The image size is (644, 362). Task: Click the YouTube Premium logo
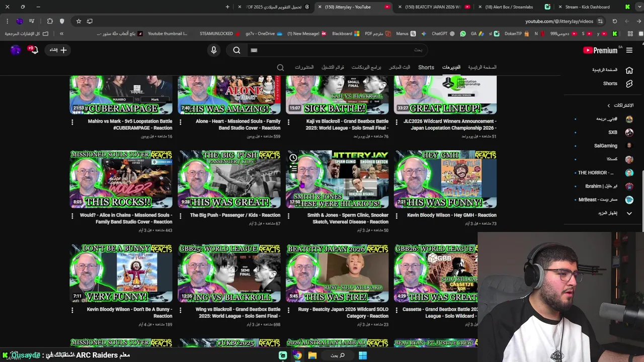600,50
